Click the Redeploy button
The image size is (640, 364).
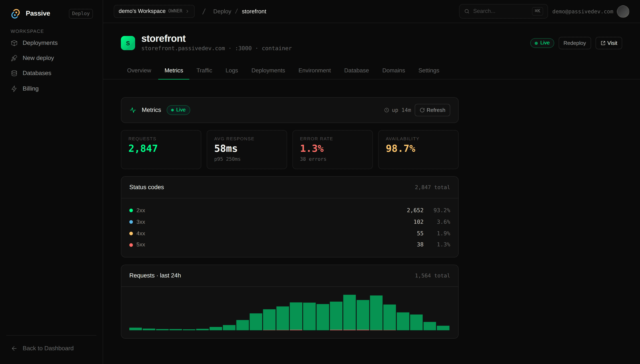[x=575, y=43]
